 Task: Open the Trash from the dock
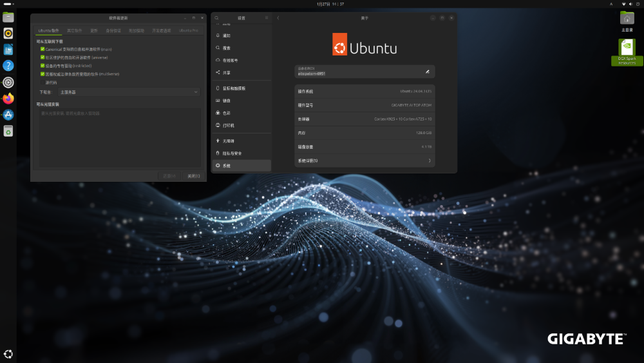coord(8,131)
